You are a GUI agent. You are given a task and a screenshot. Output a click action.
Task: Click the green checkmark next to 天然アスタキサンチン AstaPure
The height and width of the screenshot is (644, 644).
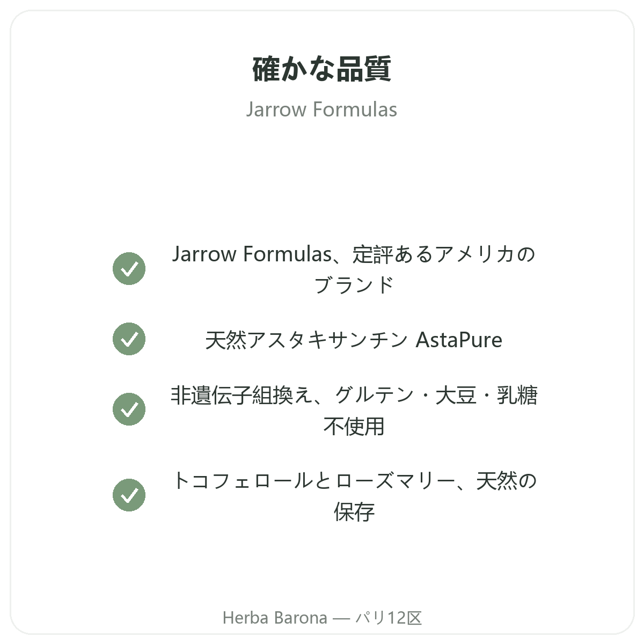pyautogui.click(x=129, y=339)
